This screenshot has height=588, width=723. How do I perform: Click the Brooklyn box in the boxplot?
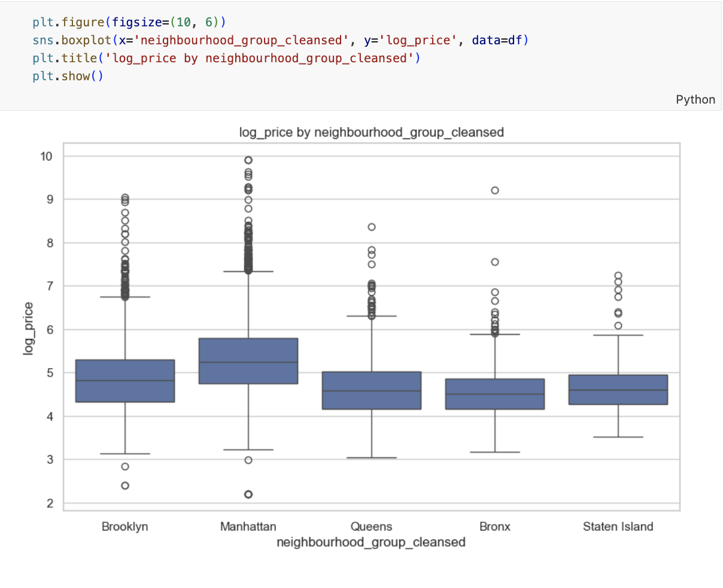[125, 381]
